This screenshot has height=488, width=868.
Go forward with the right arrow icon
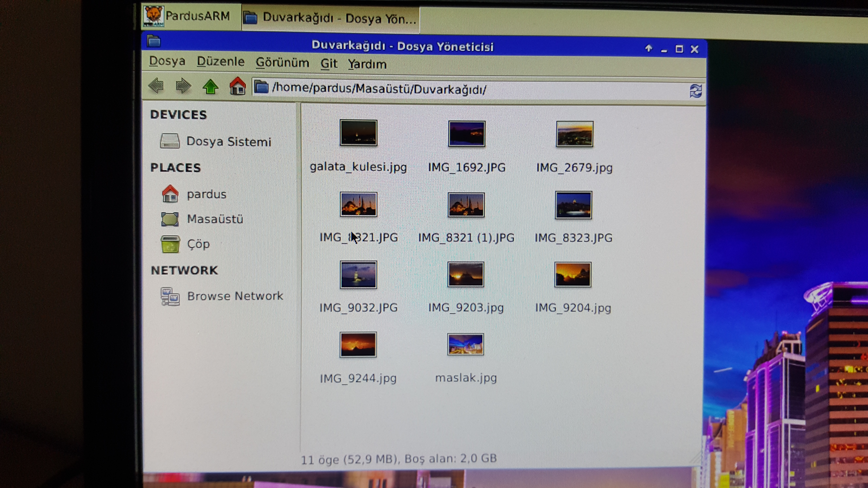[x=183, y=86]
